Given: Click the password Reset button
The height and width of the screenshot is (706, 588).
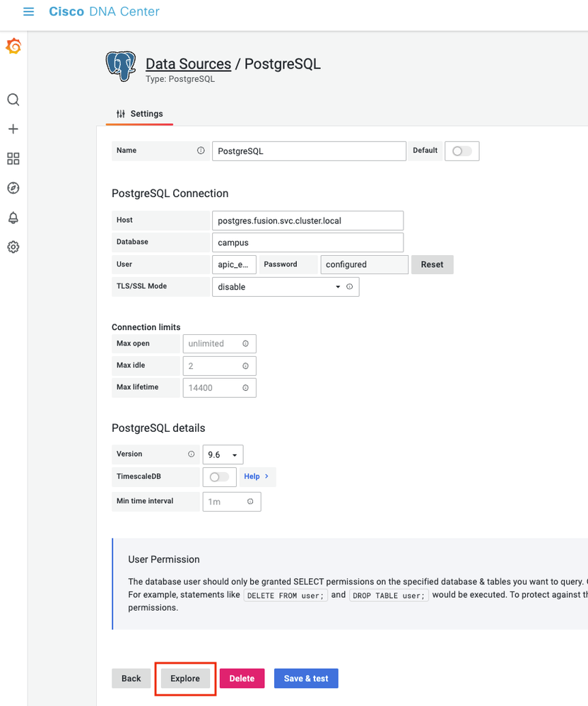Looking at the screenshot, I should tap(433, 265).
